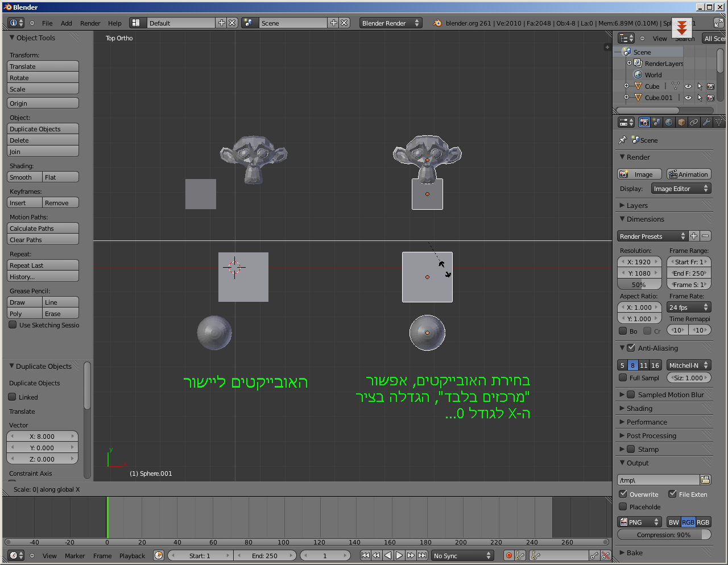This screenshot has width=728, height=565.
Task: Play the animation in reverse
Action: click(x=388, y=555)
